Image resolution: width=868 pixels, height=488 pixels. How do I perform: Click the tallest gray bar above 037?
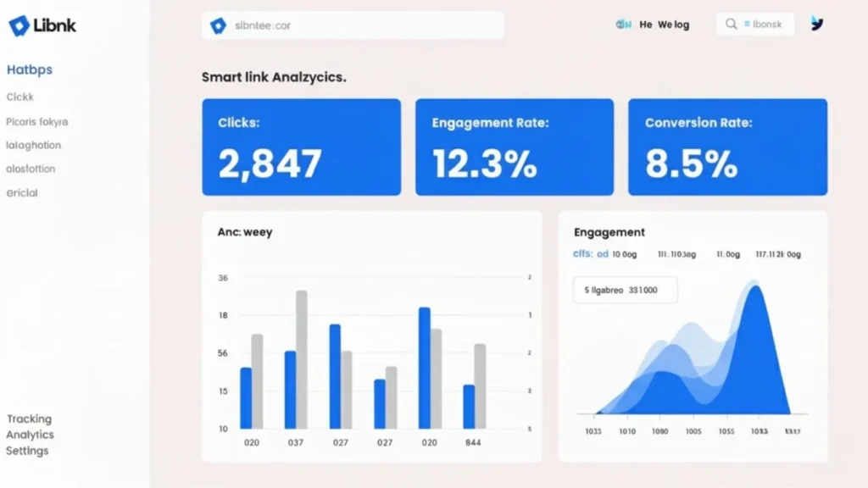pyautogui.click(x=301, y=360)
